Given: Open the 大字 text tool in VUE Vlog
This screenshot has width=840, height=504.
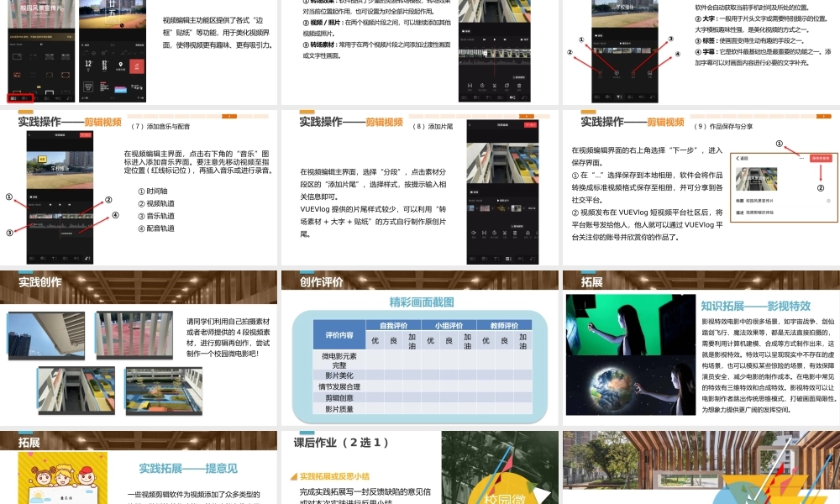Looking at the screenshot, I should [x=601, y=71].
